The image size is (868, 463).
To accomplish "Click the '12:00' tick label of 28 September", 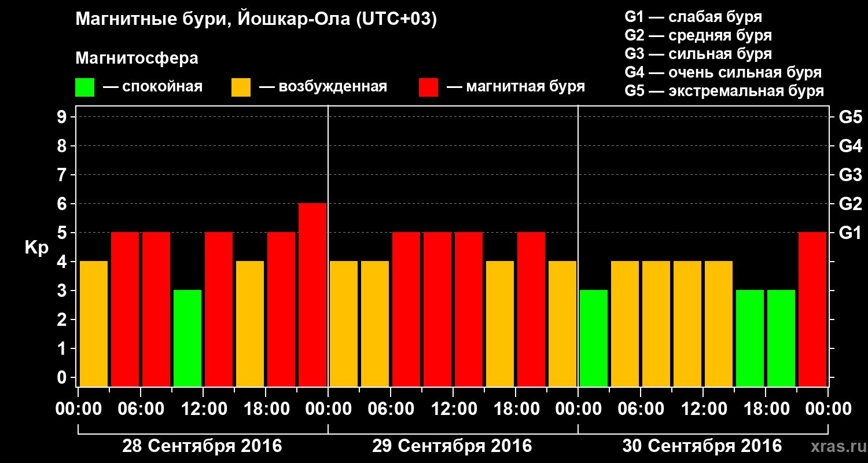I will pyautogui.click(x=203, y=409).
